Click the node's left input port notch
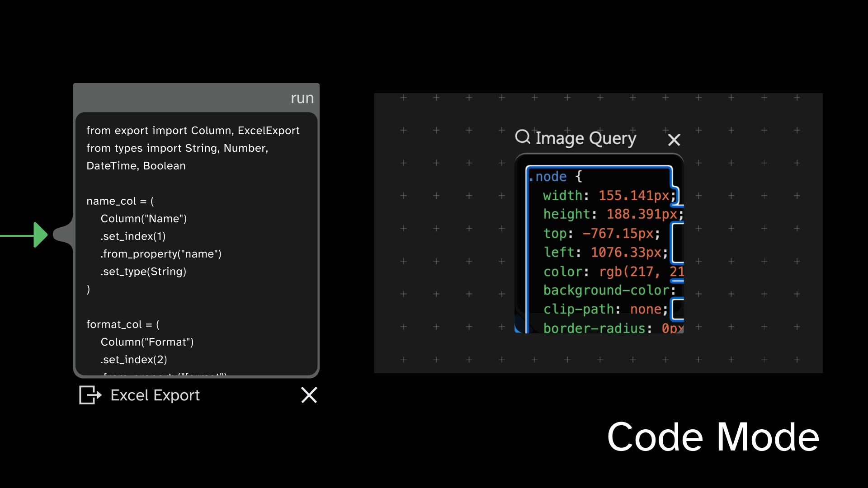 tap(62, 235)
